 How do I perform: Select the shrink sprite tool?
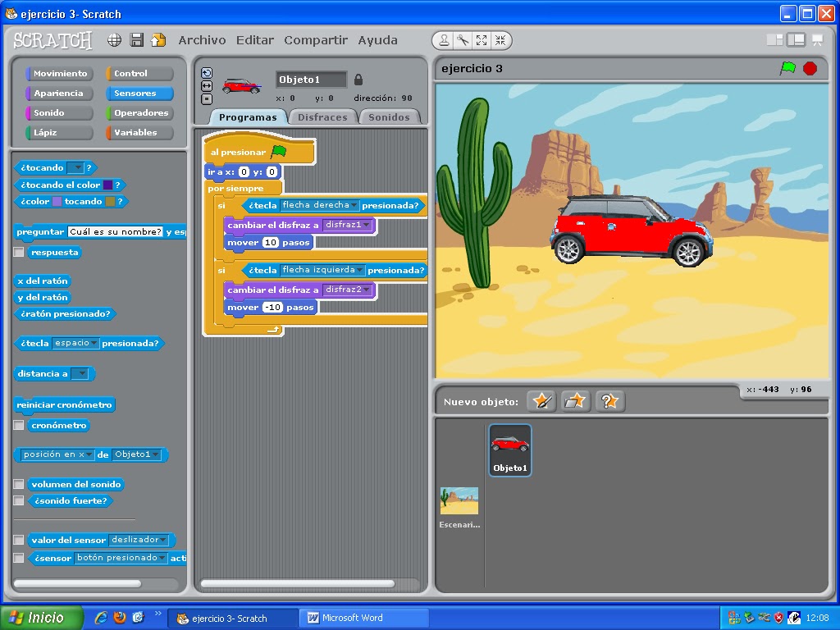click(x=500, y=40)
